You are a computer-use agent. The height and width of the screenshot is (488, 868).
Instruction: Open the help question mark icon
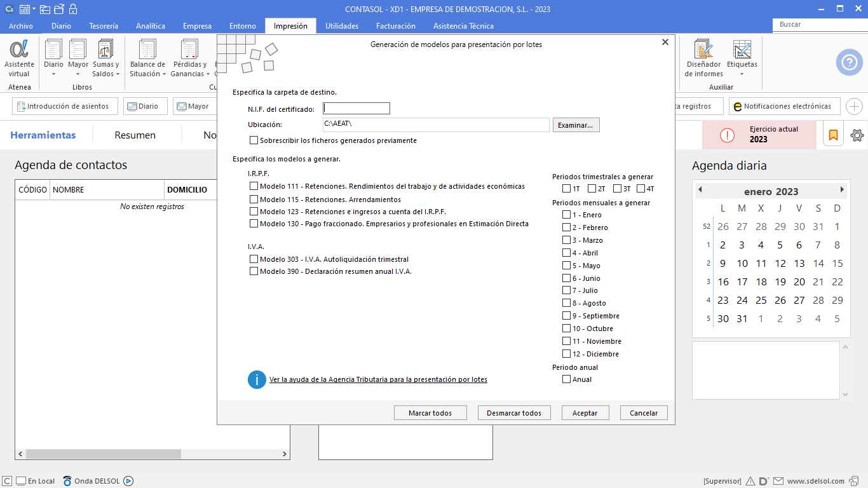pyautogui.click(x=849, y=62)
